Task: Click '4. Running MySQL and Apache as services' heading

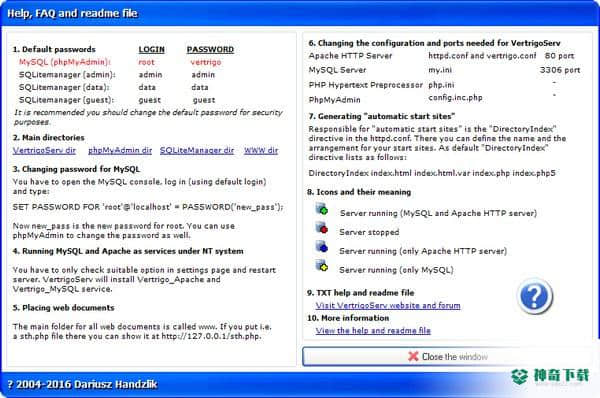Action: point(128,251)
